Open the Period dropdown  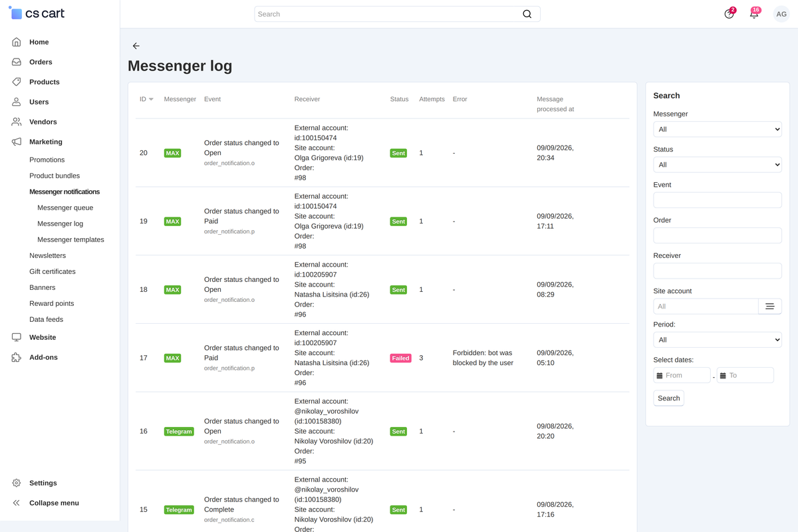(718, 340)
